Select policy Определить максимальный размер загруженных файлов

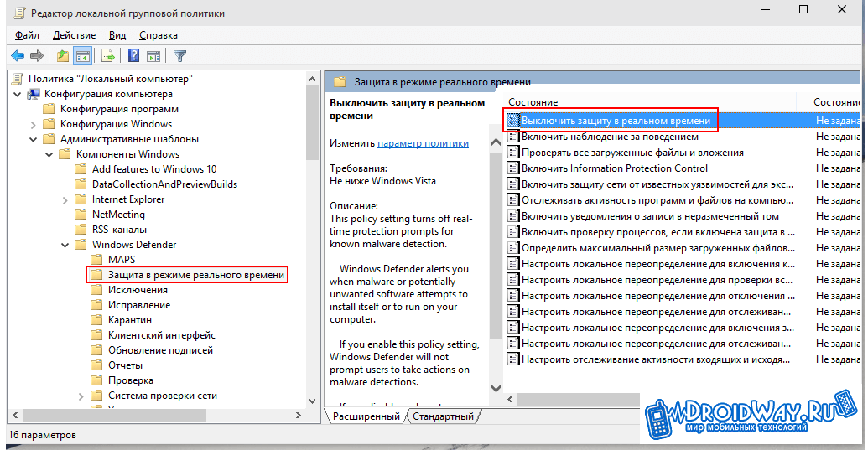pos(658,248)
